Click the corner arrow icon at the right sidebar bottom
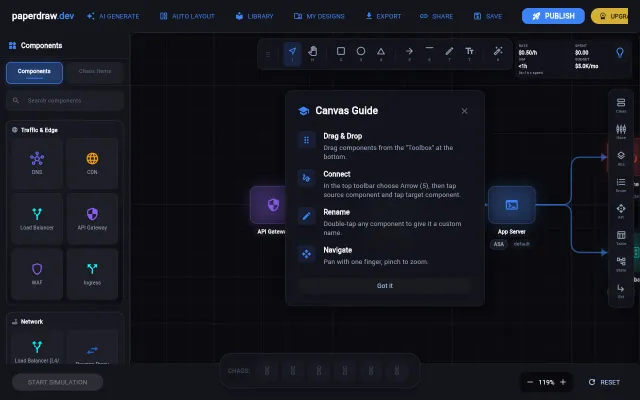The width and height of the screenshot is (640, 400). click(x=621, y=290)
